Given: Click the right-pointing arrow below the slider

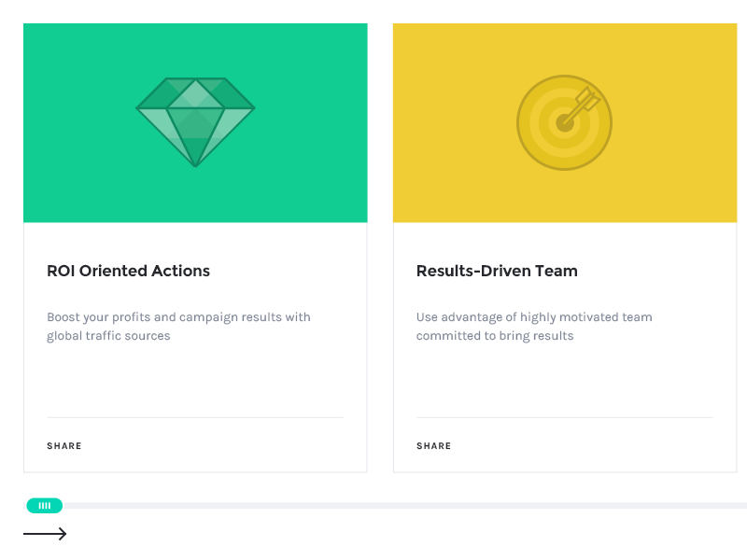Looking at the screenshot, I should click(x=45, y=534).
